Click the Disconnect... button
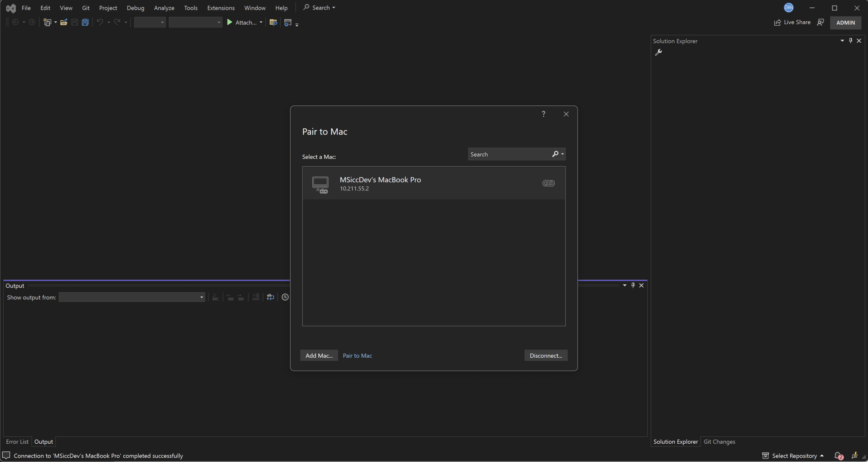Screen dimensions: 868x462 click(x=546, y=355)
